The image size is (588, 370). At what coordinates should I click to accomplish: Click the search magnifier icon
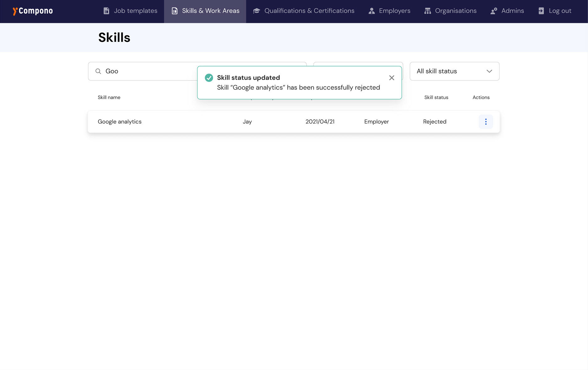coord(98,71)
